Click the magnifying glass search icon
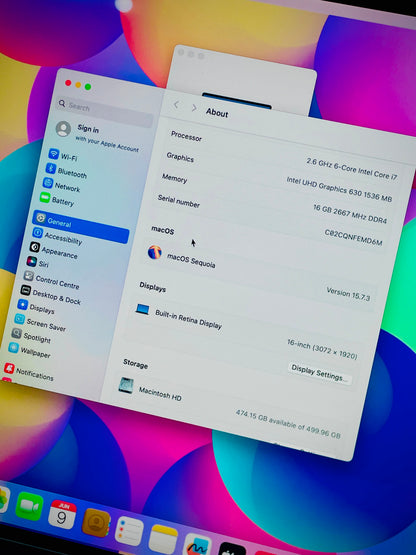 pyautogui.click(x=62, y=103)
